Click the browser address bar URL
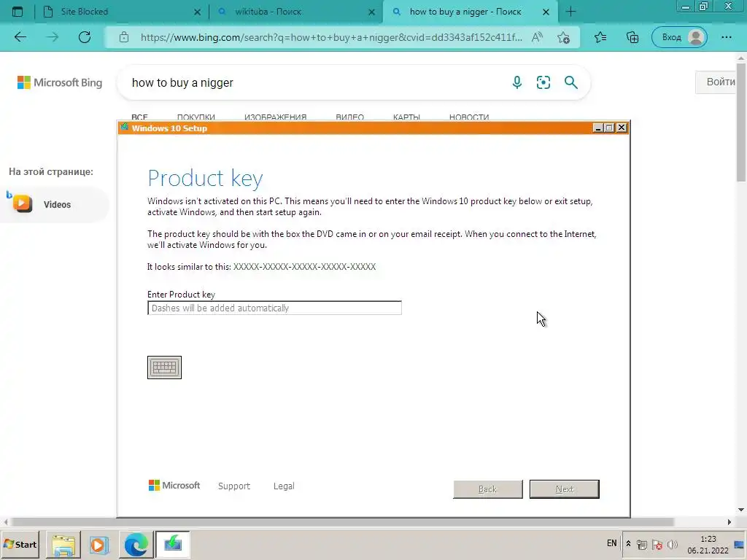 click(331, 37)
